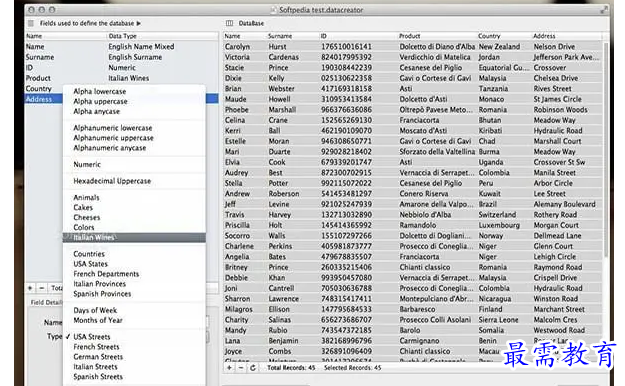Click the DataBase table icon

230,24
